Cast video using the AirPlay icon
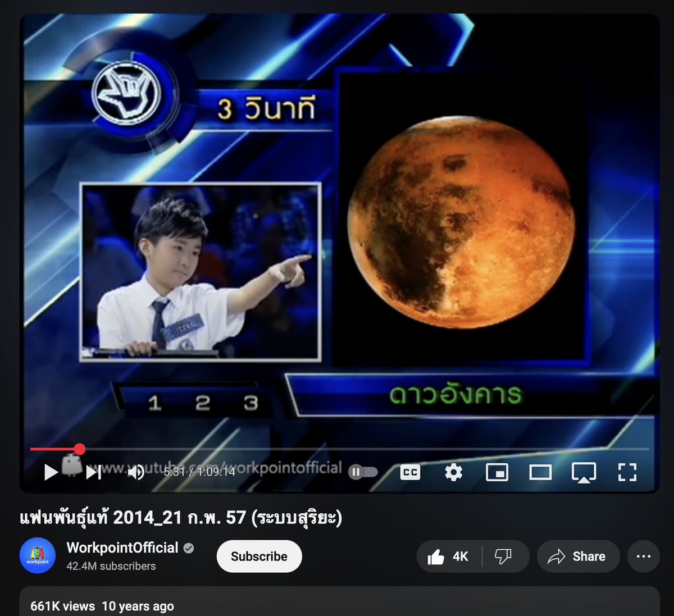Screen dimensions: 674x616 (584, 472)
